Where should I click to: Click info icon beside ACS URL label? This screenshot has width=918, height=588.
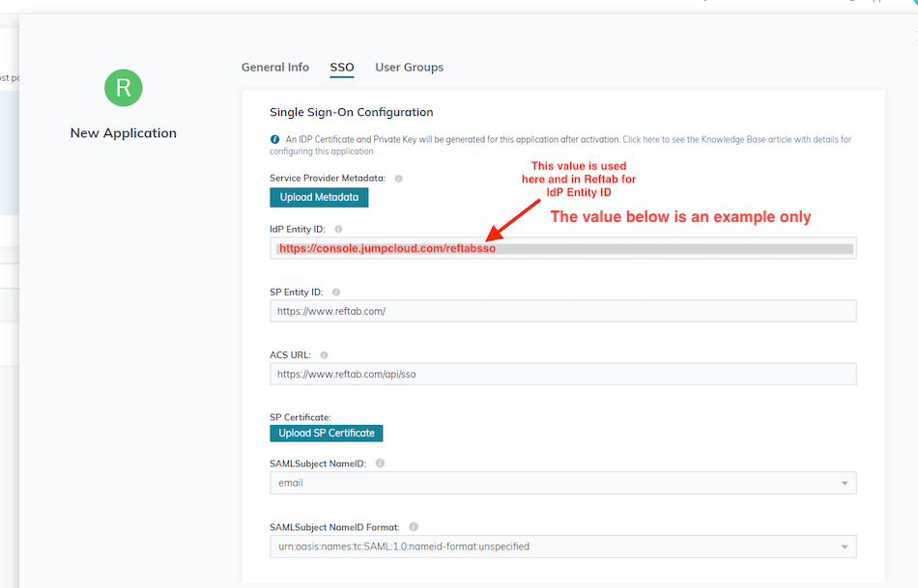coord(324,355)
